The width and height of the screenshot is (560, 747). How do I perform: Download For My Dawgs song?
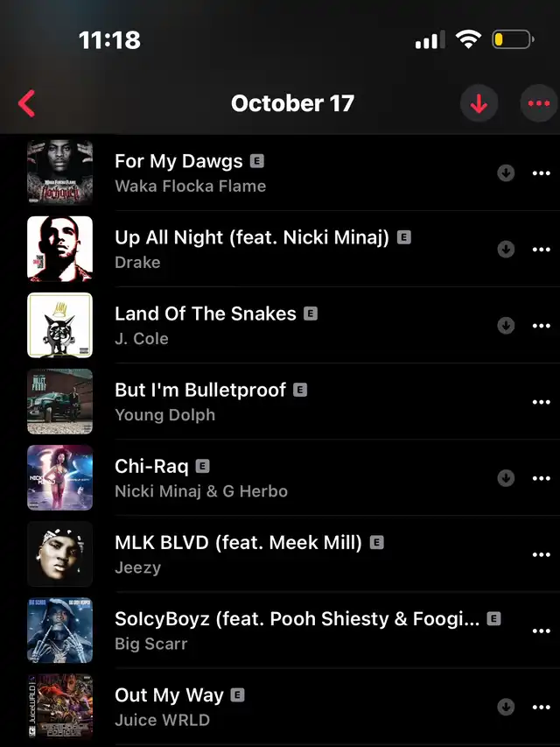(x=506, y=173)
